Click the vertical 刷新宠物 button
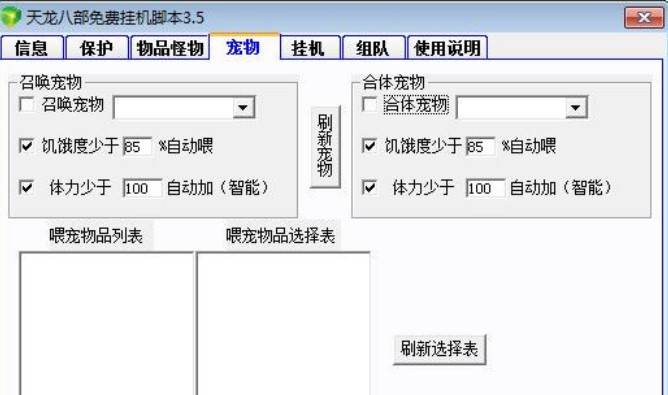This screenshot has height=395, width=668. point(325,147)
